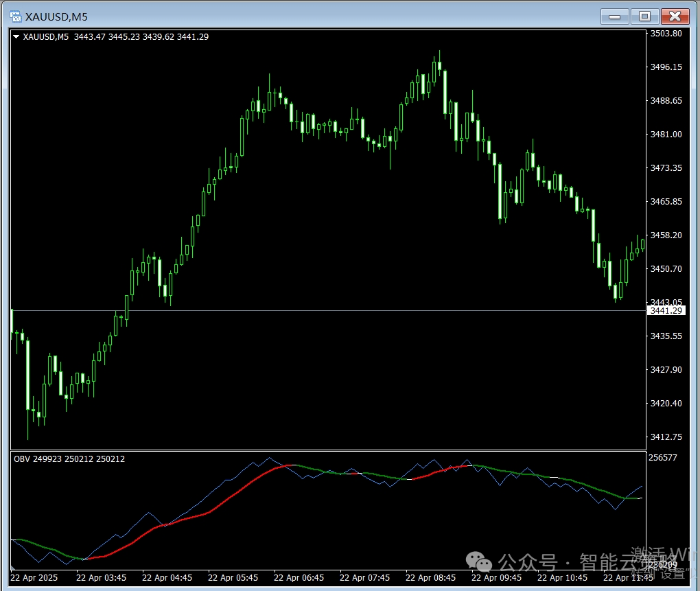Viewport: 700px width, 591px height.
Task: Click the 3427.90 price scale value
Action: (x=666, y=369)
